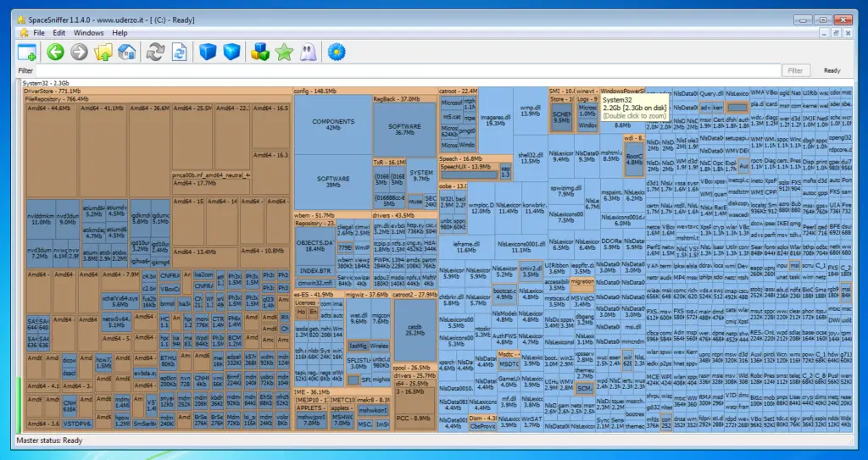The width and height of the screenshot is (868, 460).
Task: Click the first blue cube detail icon
Action: point(208,53)
